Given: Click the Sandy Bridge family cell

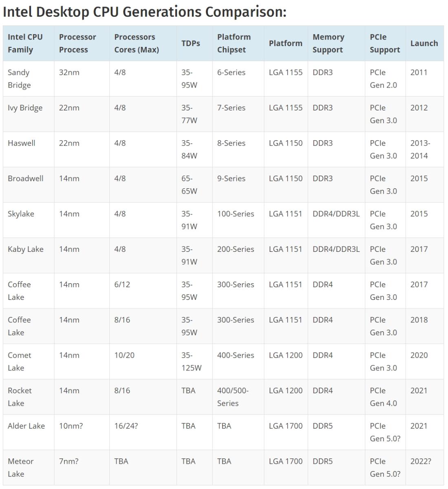Looking at the screenshot, I should 19,79.
